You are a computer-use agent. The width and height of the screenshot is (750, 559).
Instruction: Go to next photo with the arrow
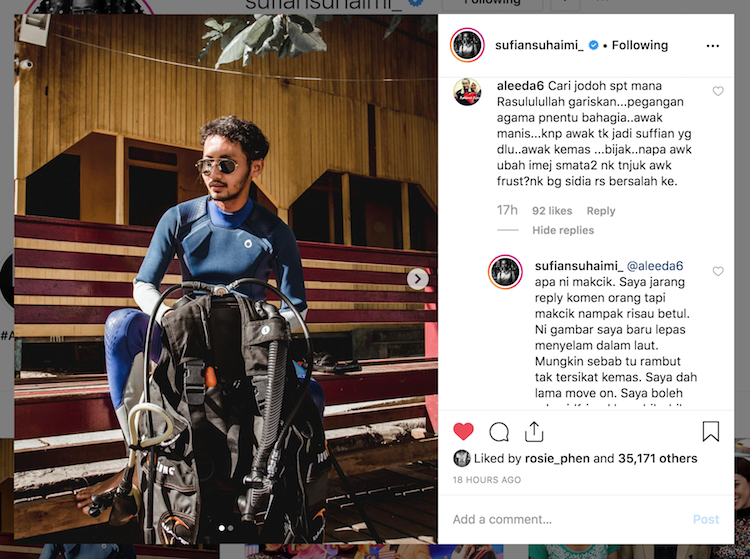[x=418, y=279]
